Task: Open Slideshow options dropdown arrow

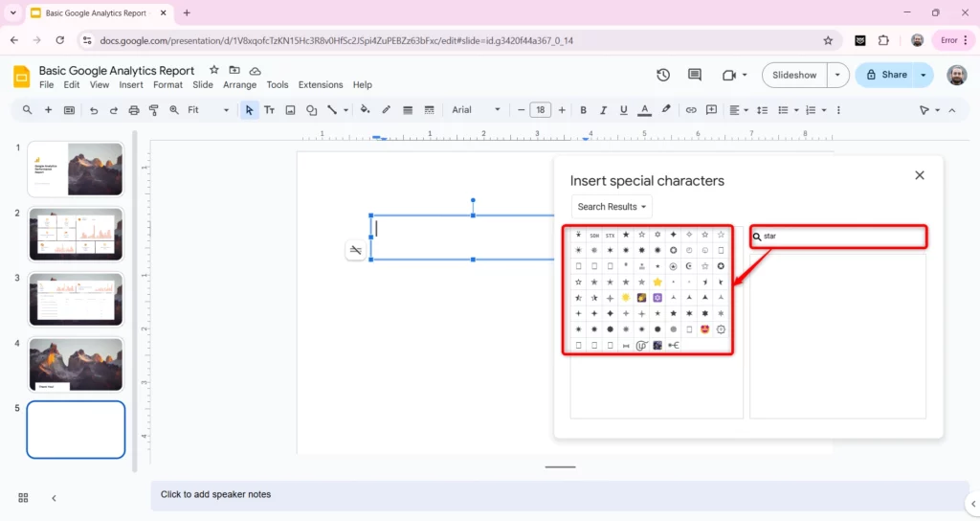Action: (837, 75)
